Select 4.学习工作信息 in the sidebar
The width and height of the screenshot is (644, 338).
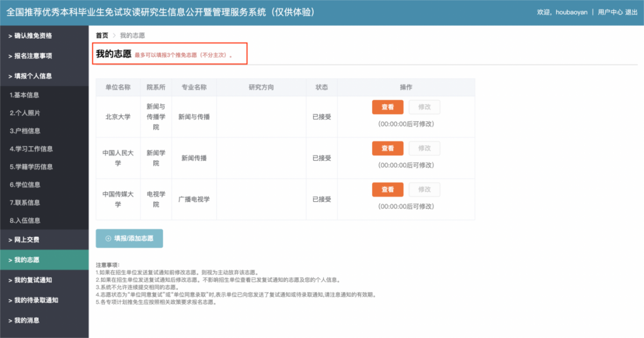44,149
